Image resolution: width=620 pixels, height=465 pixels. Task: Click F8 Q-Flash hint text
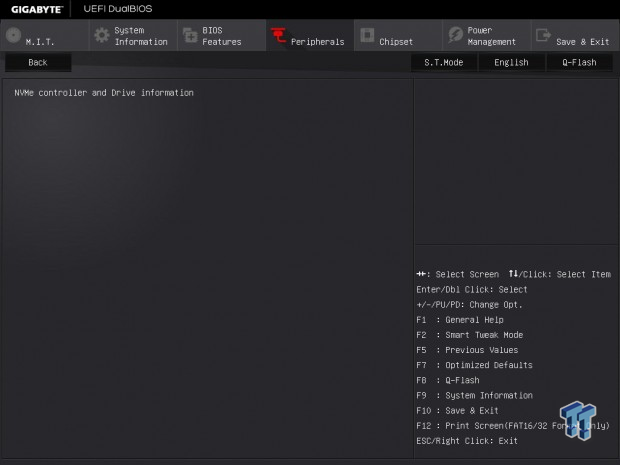pos(448,380)
